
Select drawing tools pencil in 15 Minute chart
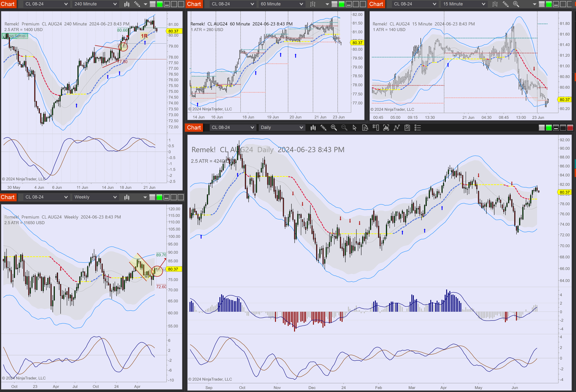[x=505, y=4]
